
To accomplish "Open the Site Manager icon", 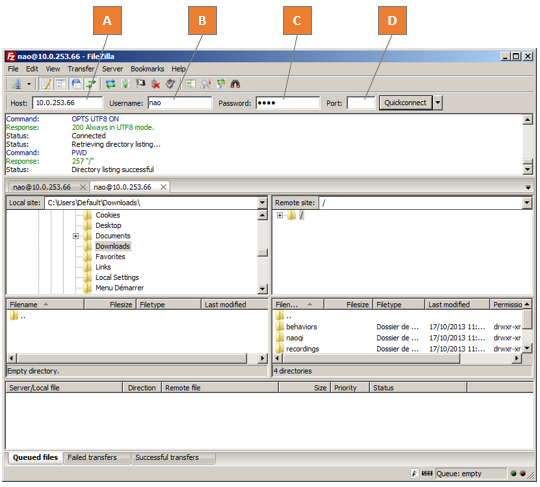I will click(16, 84).
